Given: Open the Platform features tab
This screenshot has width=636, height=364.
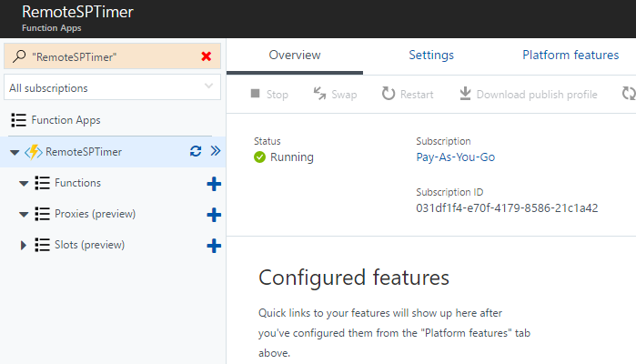Looking at the screenshot, I should coord(570,55).
